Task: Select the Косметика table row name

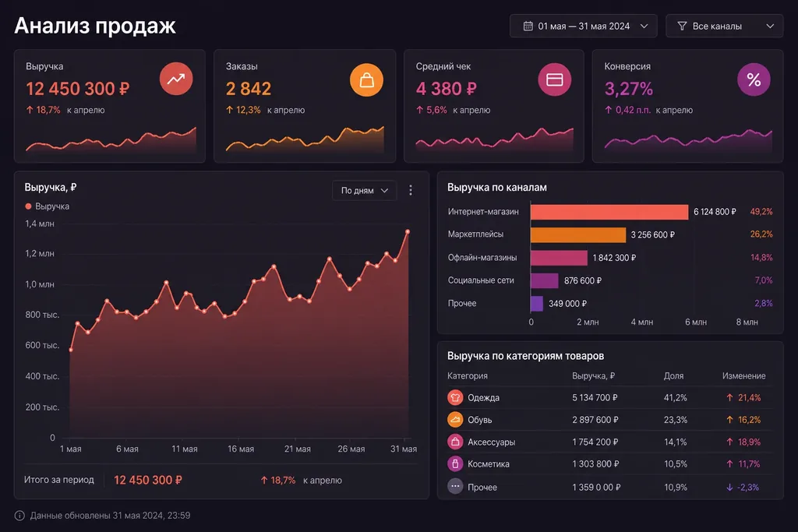Action: pos(489,464)
